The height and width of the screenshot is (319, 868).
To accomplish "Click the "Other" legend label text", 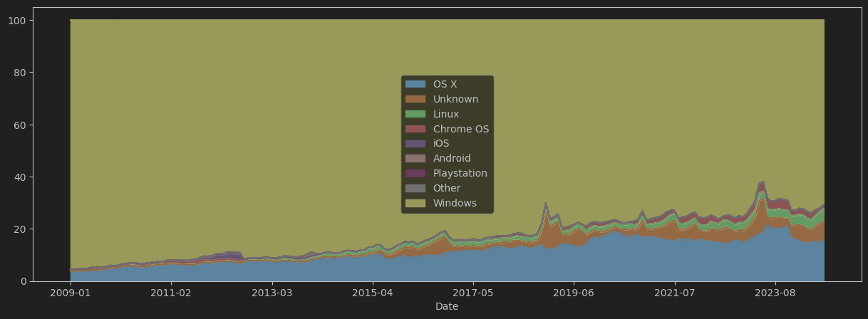I will point(446,189).
